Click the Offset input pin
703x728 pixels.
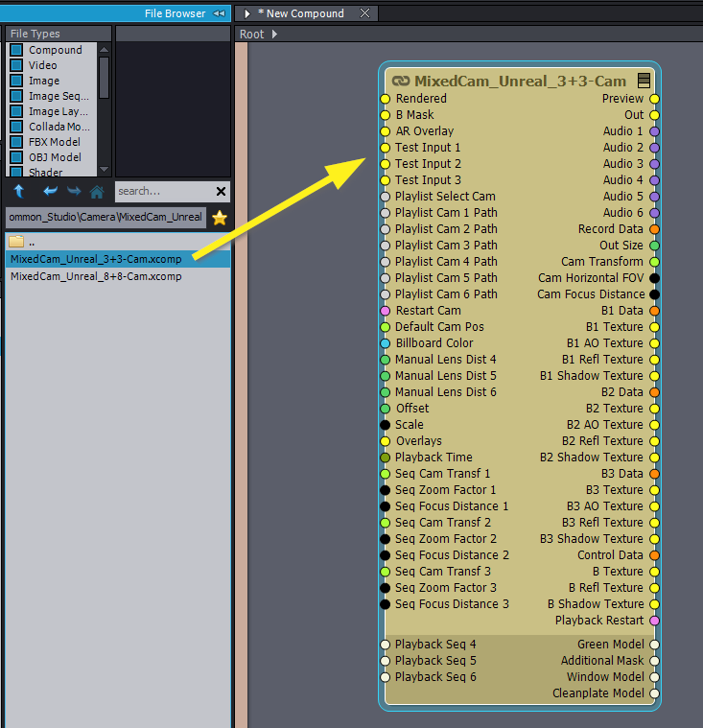tap(385, 408)
